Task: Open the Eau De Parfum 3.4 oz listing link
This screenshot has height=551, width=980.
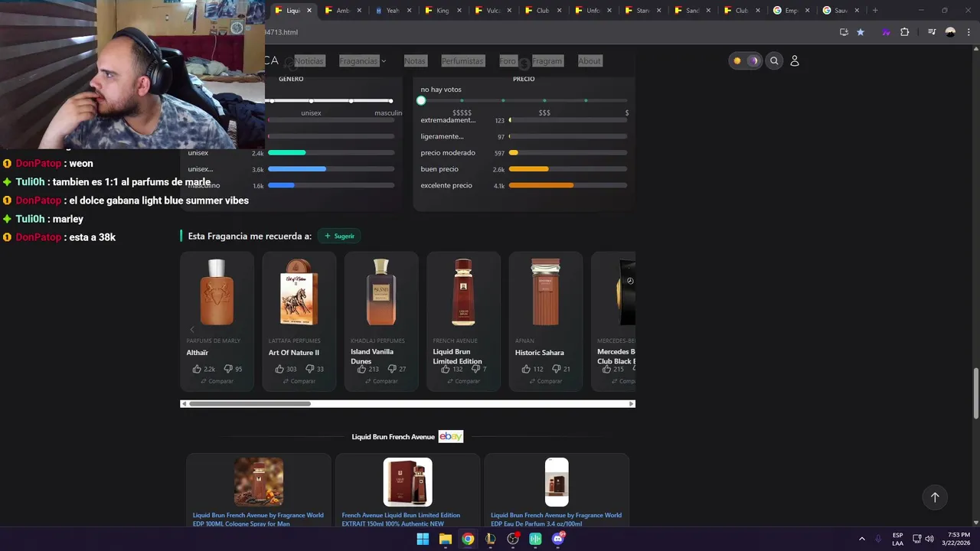Action: (x=556, y=519)
